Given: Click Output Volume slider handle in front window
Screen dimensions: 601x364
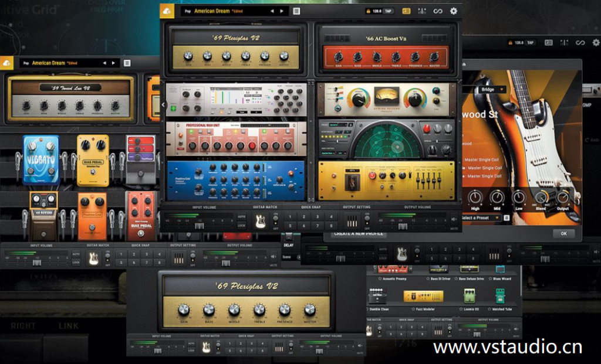Looking at the screenshot, I should 403,226.
